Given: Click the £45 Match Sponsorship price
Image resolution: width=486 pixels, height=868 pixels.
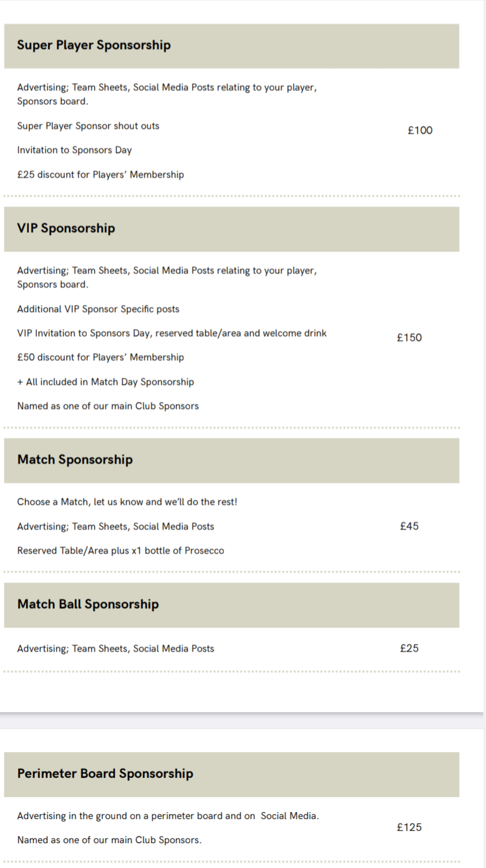Looking at the screenshot, I should 409,526.
